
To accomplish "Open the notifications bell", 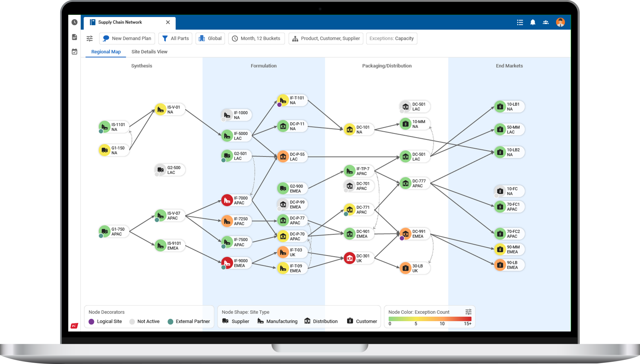I will [x=533, y=22].
